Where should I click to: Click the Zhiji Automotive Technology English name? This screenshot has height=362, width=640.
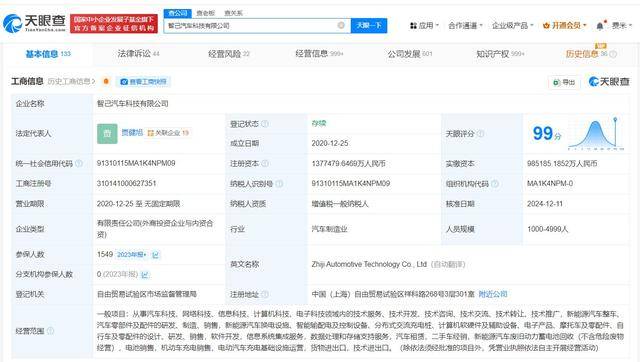(369, 264)
